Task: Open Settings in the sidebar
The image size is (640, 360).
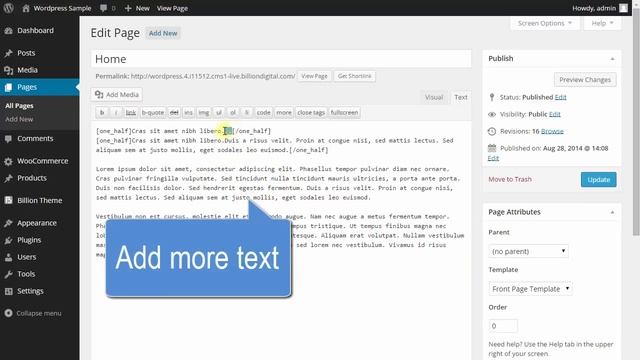Action: [x=30, y=291]
